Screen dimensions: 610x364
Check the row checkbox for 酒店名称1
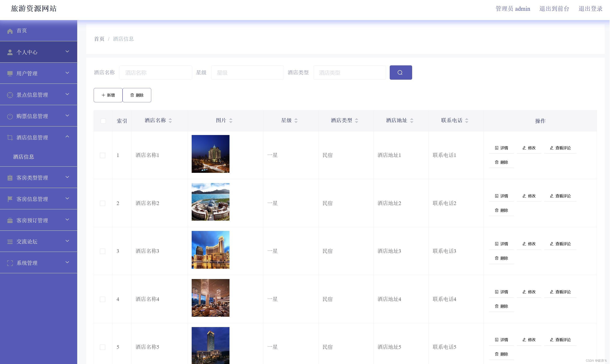point(103,155)
